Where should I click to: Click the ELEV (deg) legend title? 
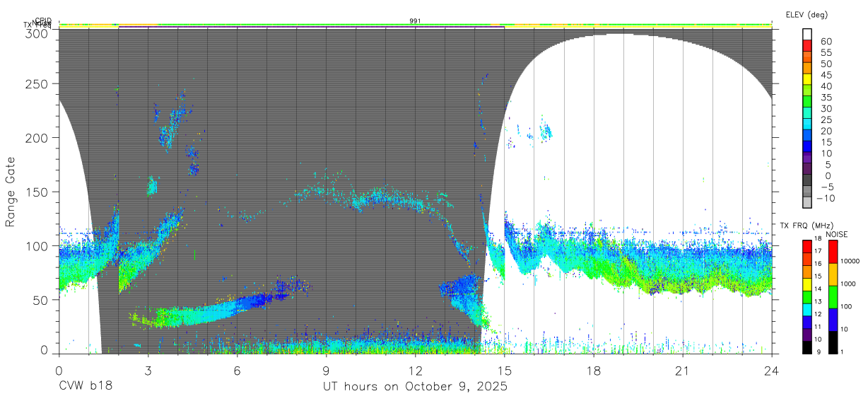[807, 15]
